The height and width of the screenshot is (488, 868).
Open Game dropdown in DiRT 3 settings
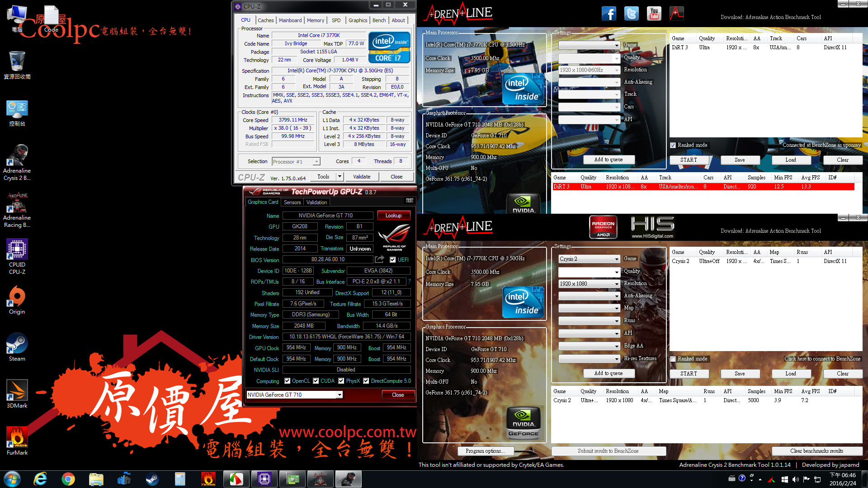point(589,45)
